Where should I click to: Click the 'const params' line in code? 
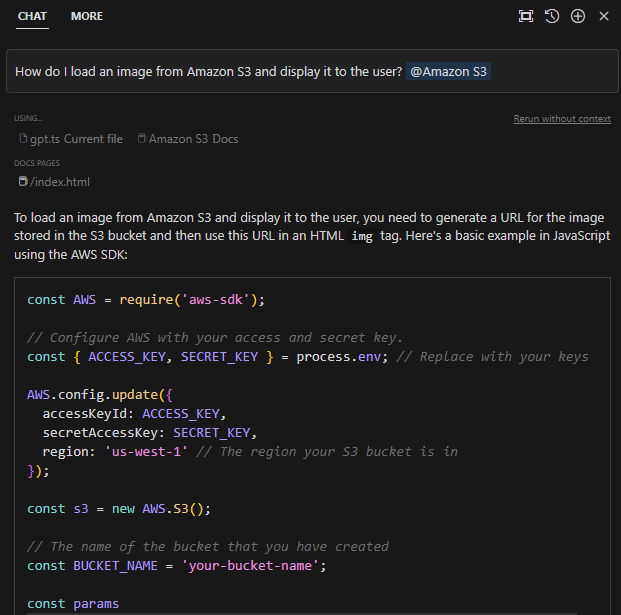(x=73, y=603)
